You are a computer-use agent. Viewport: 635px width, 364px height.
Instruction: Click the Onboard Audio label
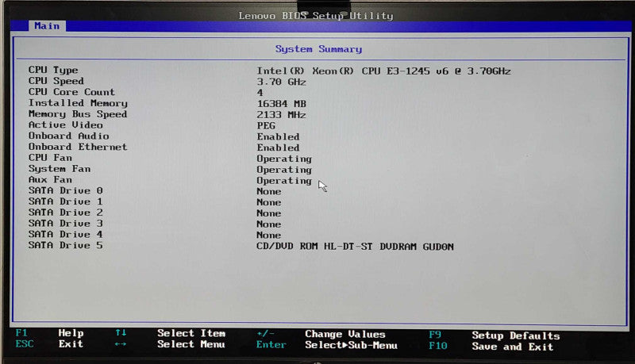68,136
